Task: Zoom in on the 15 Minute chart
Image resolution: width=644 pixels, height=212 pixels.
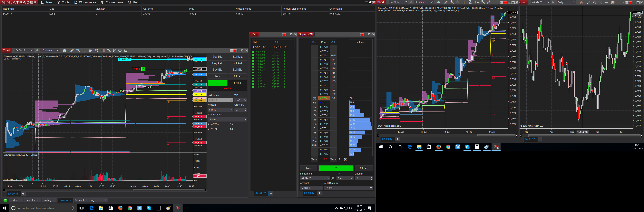Action: coord(78,50)
